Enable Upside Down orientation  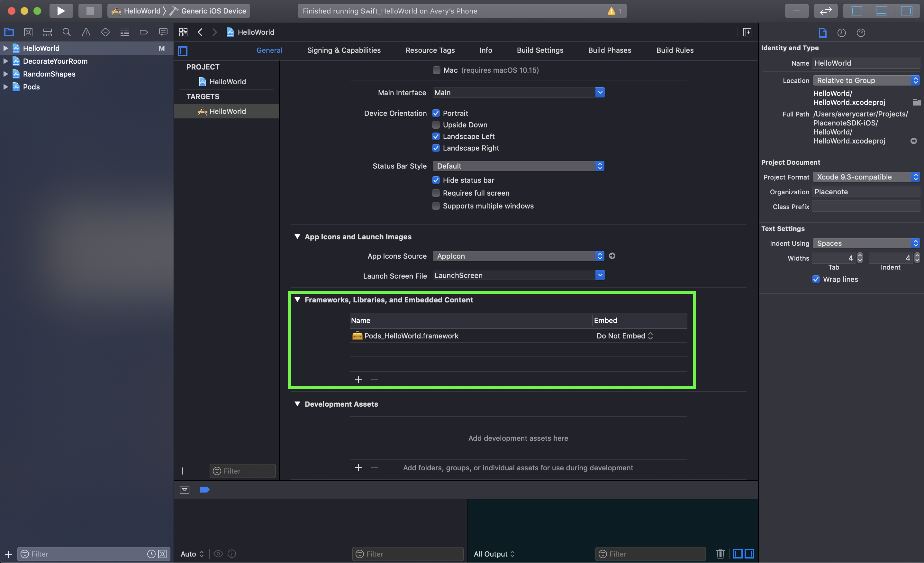[436, 125]
